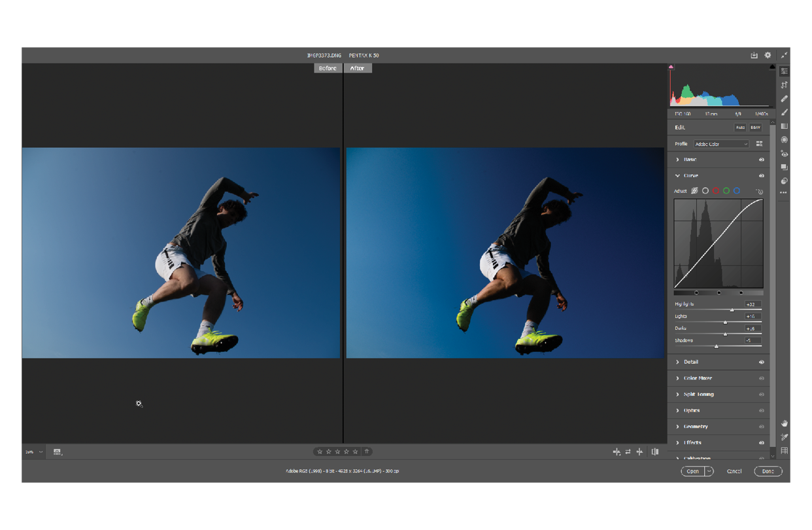Click the Auto button
Screen dimensions: 812x530
740,128
